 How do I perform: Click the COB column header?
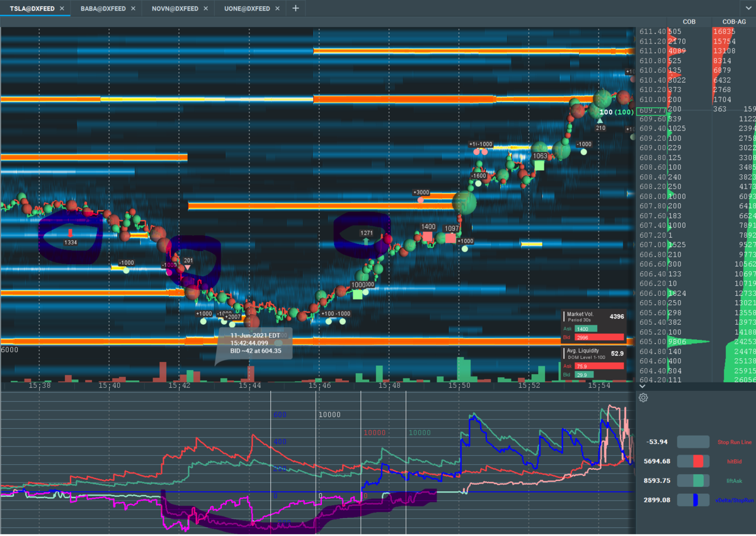point(689,21)
